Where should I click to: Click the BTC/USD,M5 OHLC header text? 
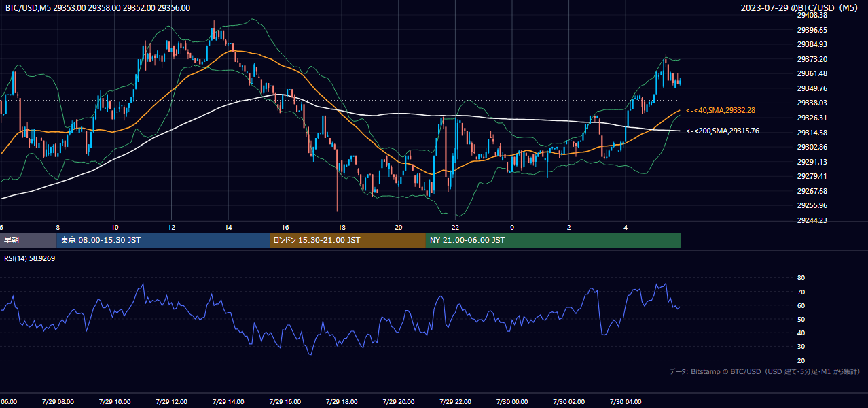tap(98, 8)
